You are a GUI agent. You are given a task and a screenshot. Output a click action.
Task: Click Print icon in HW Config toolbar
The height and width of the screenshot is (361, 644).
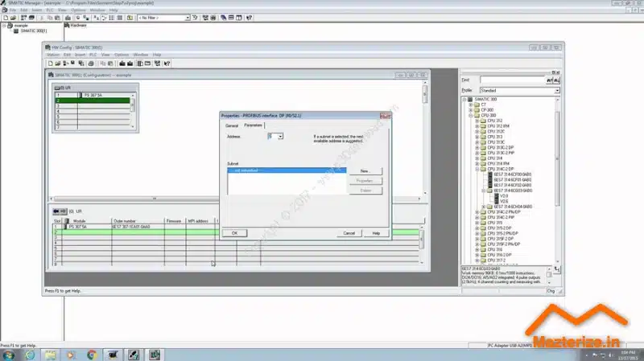coord(91,64)
